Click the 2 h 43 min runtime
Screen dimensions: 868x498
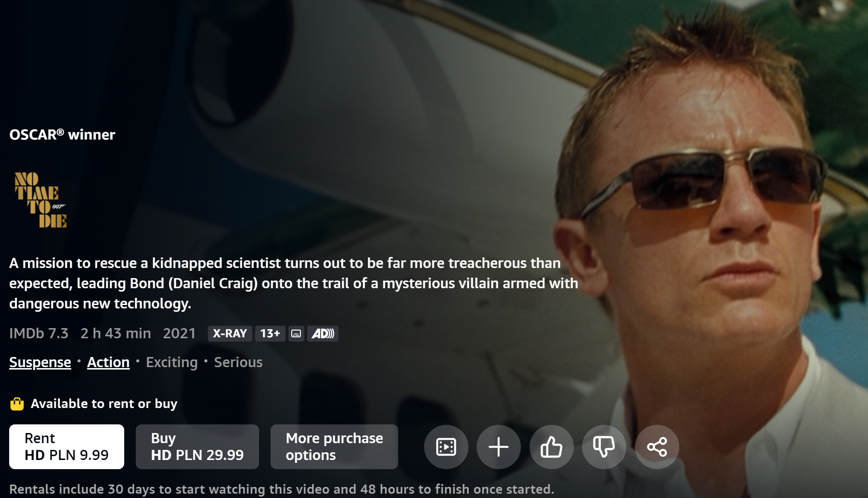[116, 333]
